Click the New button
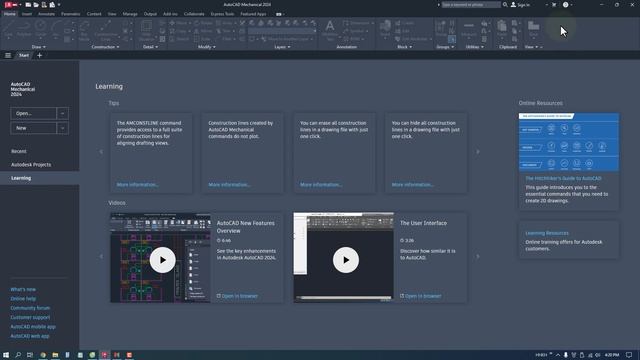The height and width of the screenshot is (360, 640). coord(33,128)
